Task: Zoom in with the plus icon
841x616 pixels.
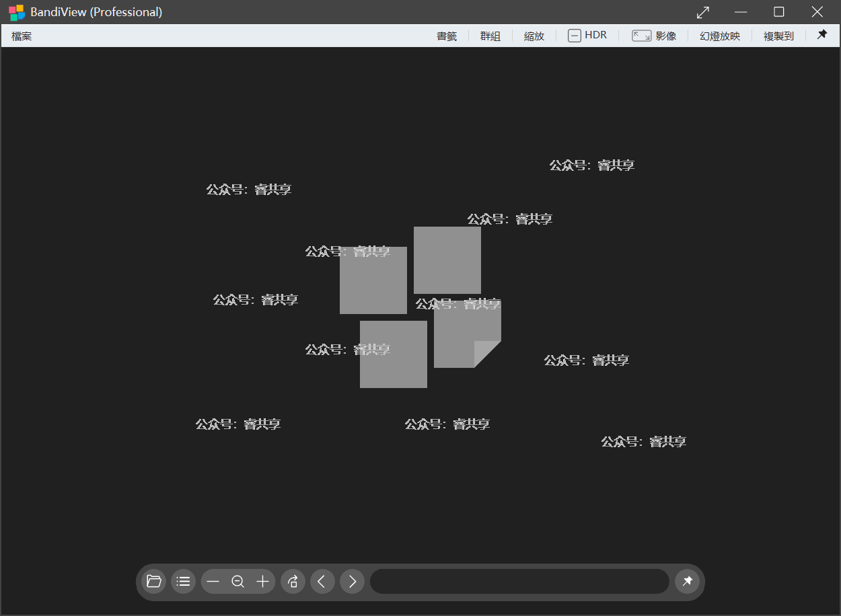Action: (x=262, y=582)
